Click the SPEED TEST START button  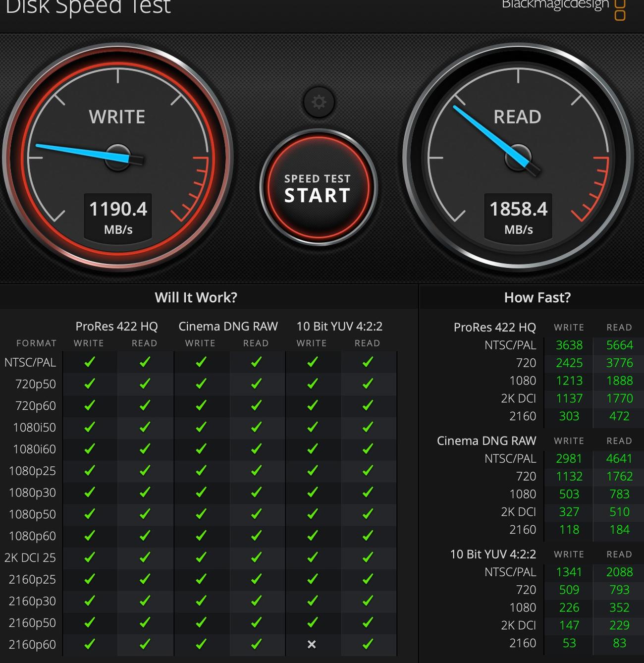(318, 188)
